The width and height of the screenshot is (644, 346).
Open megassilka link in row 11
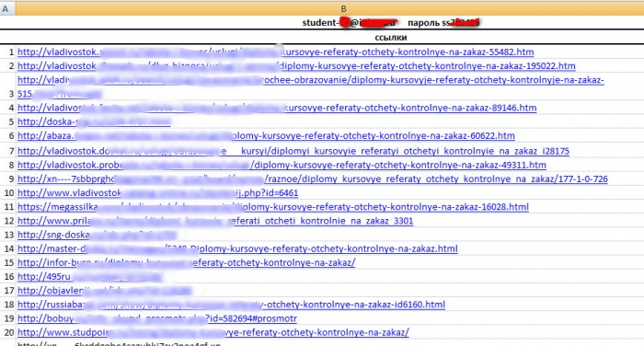point(272,207)
